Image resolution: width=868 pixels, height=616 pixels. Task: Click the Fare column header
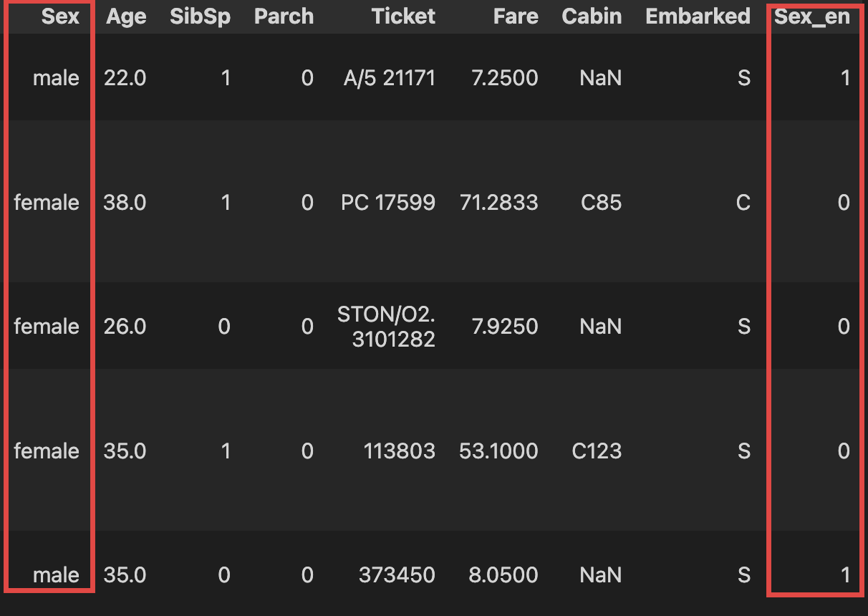coord(516,16)
